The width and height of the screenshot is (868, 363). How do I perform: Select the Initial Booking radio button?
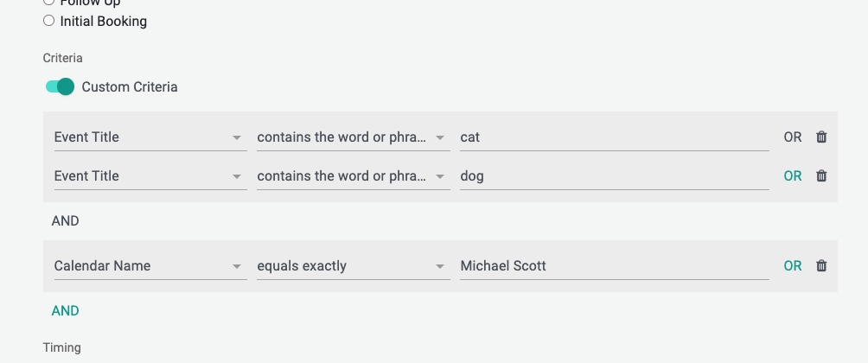48,21
